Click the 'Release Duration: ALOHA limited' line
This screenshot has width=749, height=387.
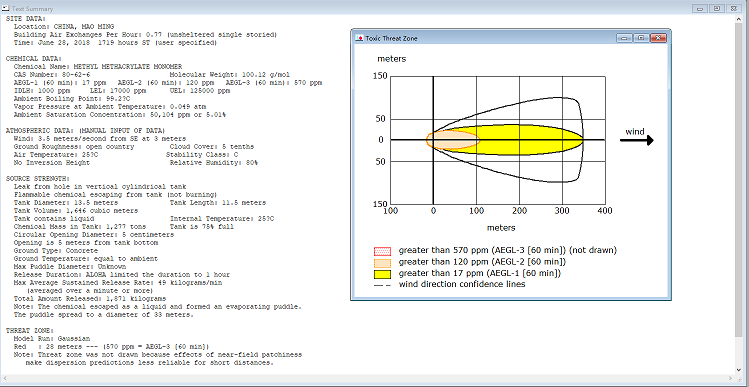[122, 275]
